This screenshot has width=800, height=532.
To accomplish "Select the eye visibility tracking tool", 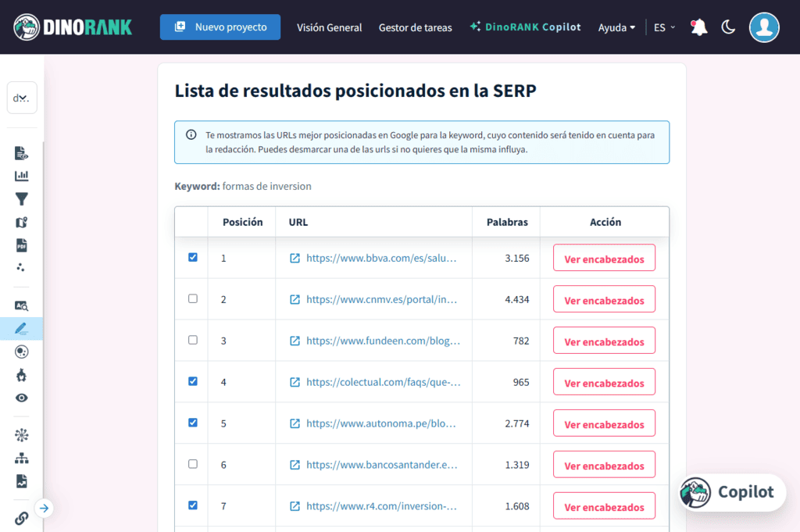I will point(21,398).
